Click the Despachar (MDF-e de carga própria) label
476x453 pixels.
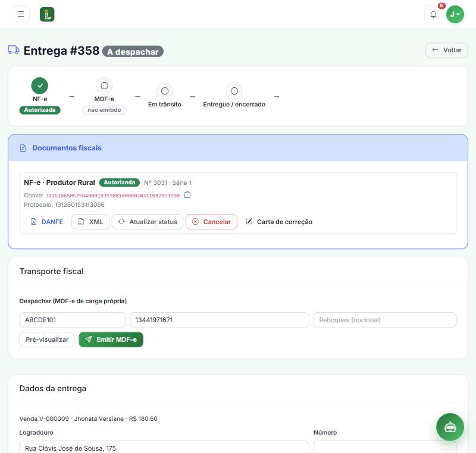[x=73, y=301]
